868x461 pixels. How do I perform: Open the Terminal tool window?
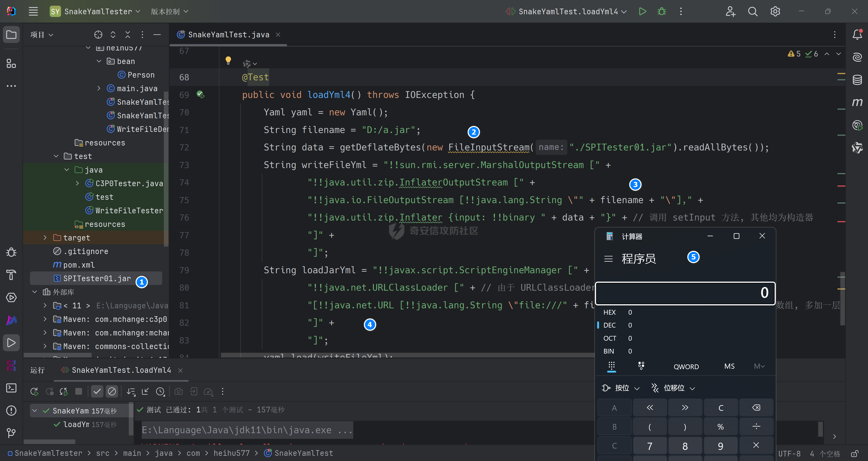(x=11, y=388)
